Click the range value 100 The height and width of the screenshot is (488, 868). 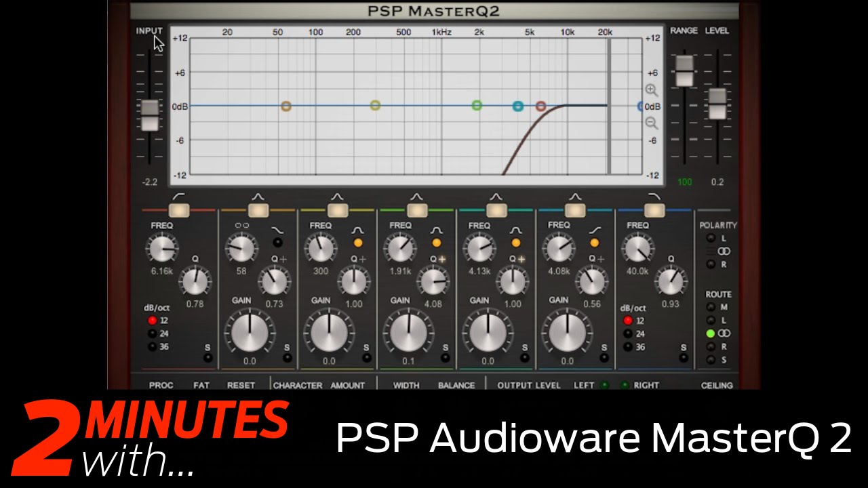685,182
